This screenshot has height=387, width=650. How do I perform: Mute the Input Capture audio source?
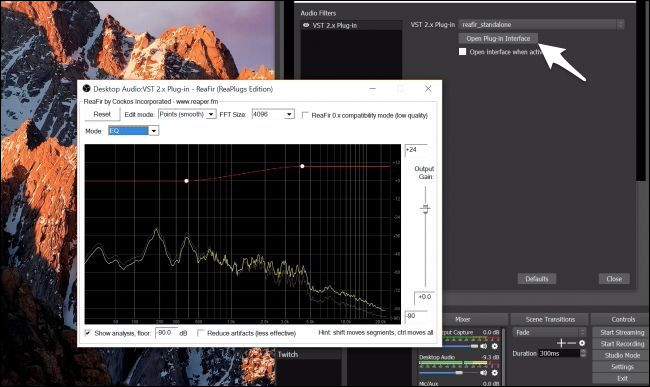point(484,346)
